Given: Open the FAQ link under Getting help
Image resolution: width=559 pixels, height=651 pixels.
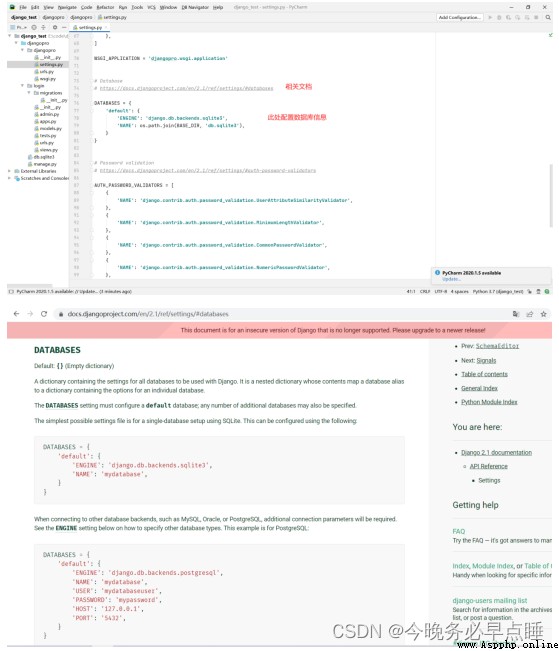Looking at the screenshot, I should (458, 531).
